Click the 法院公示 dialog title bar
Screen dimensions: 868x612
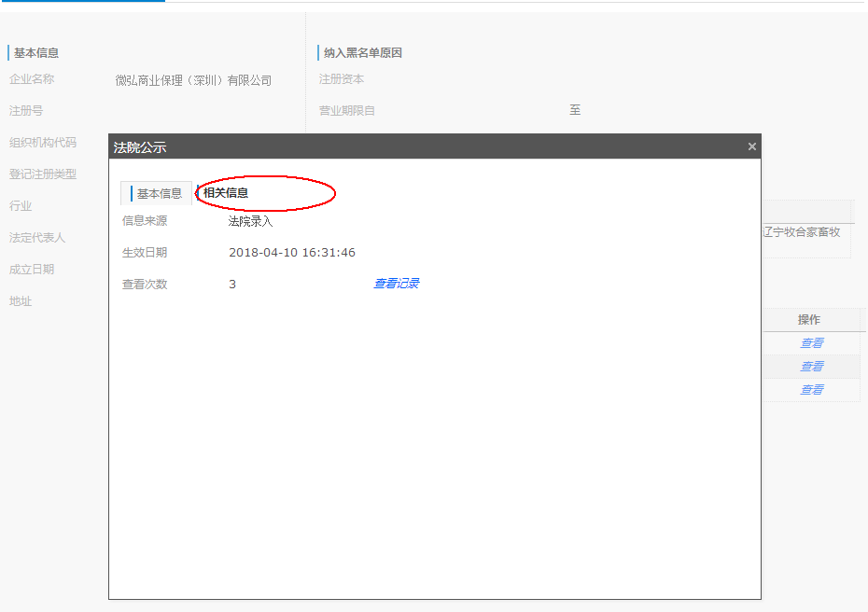(x=420, y=146)
